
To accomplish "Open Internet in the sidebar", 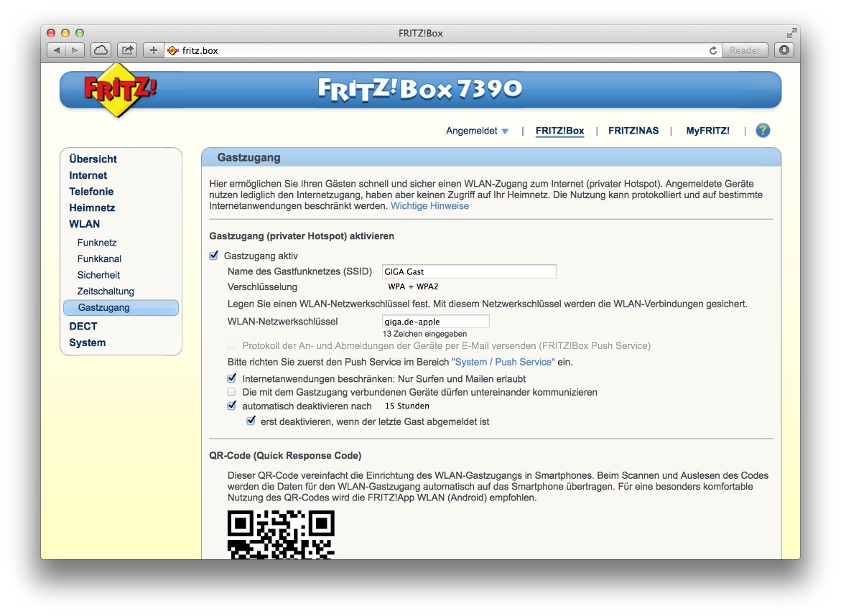I will coord(88,175).
